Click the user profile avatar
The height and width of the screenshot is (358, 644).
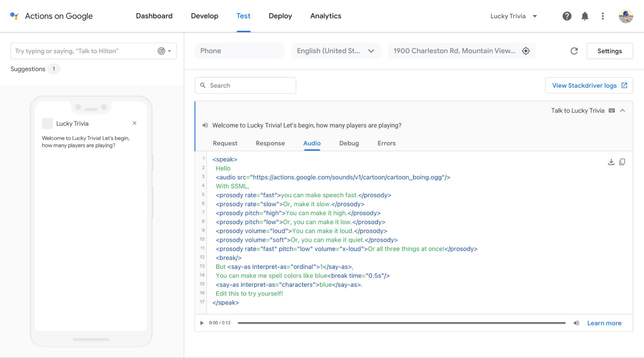(626, 16)
